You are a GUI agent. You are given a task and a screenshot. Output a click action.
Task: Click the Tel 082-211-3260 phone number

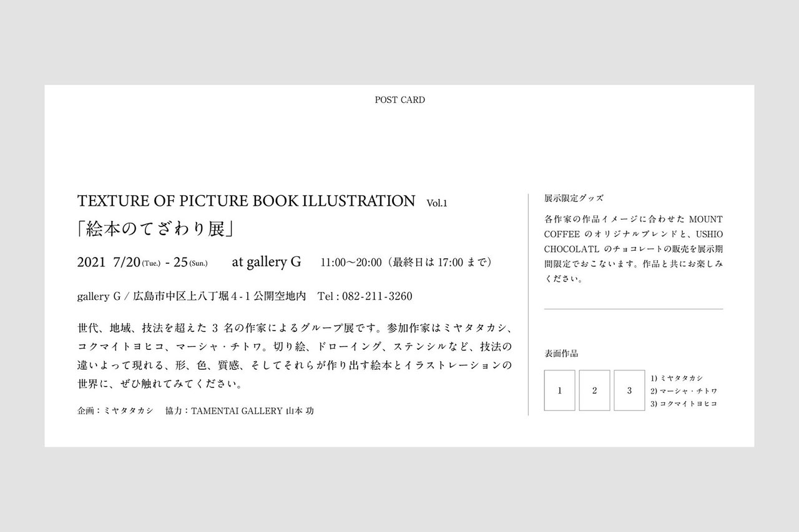pyautogui.click(x=365, y=296)
